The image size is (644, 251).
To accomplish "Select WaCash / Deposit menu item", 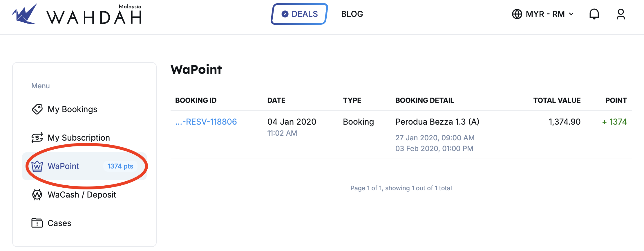I will (82, 195).
